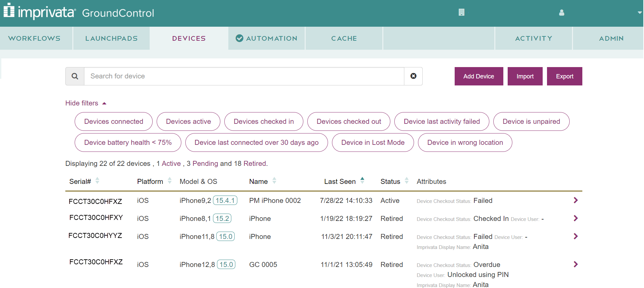Click the device name GC 0005
Image resolution: width=644 pixels, height=288 pixels.
[263, 265]
